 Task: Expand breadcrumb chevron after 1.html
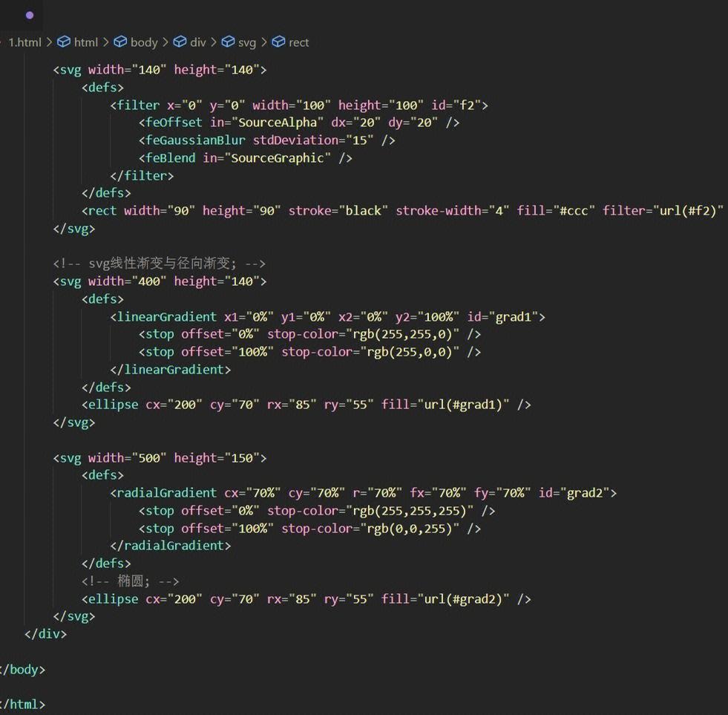point(49,42)
